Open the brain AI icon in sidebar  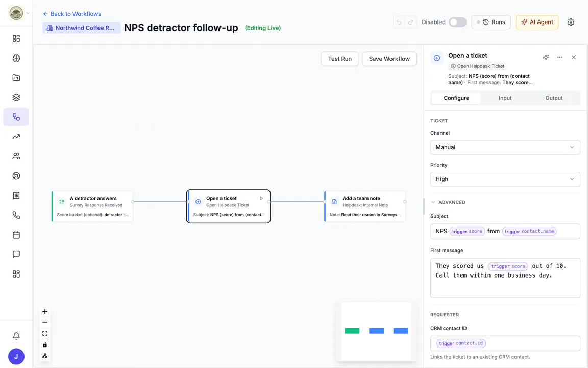(x=16, y=58)
